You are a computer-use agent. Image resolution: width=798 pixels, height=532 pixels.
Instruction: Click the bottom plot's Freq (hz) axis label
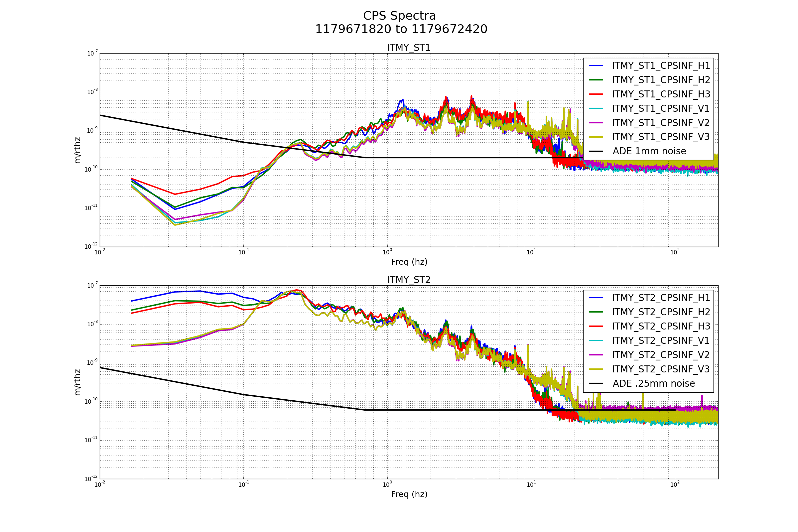coord(409,494)
